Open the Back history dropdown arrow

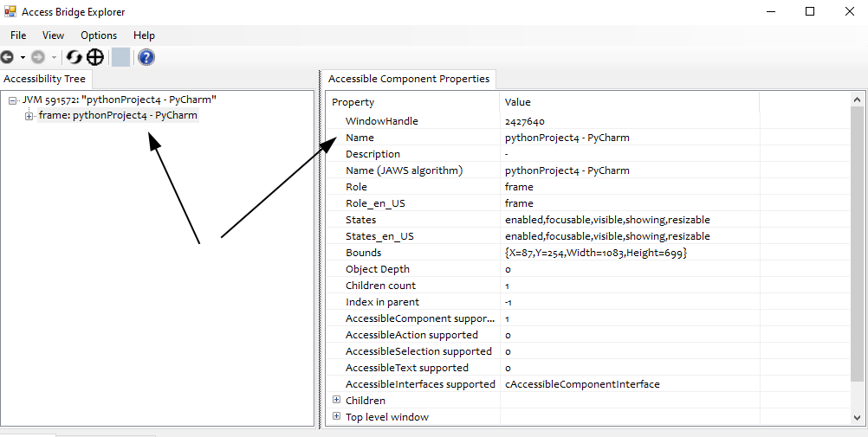[x=23, y=57]
